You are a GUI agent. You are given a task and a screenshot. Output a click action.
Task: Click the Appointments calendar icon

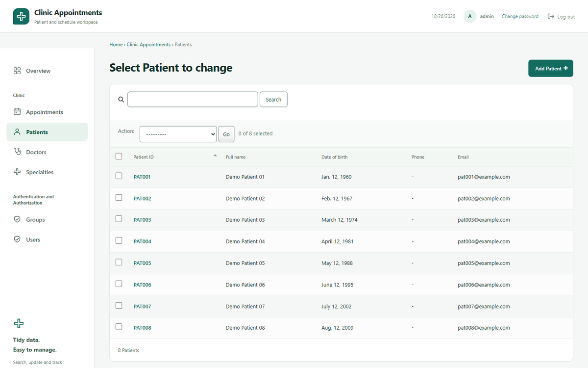[x=17, y=112]
